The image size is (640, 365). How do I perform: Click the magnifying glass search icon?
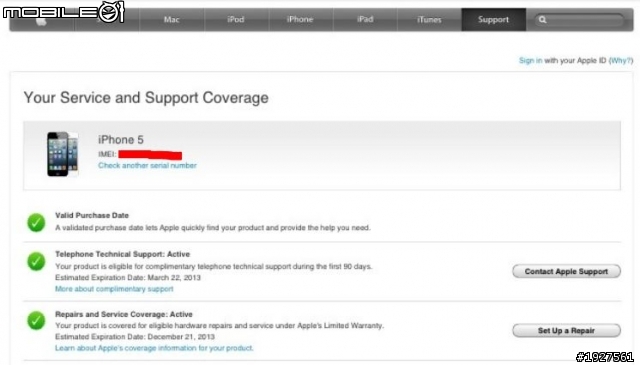coord(542,20)
